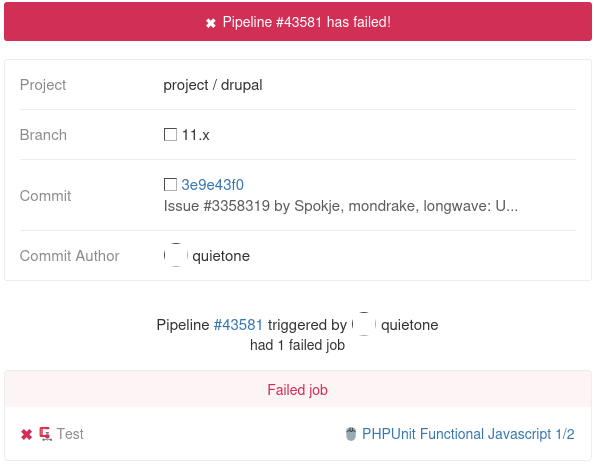This screenshot has width=595, height=470.
Task: Click the 'had 1 failed job' text
Action: coord(298,345)
